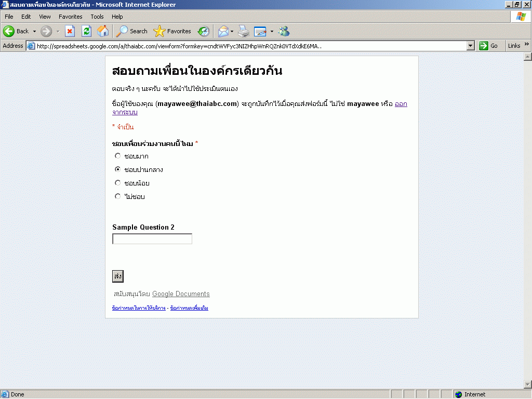Expand the Mail icon dropdown arrow
Screen dimensions: 532x399
tap(232, 31)
